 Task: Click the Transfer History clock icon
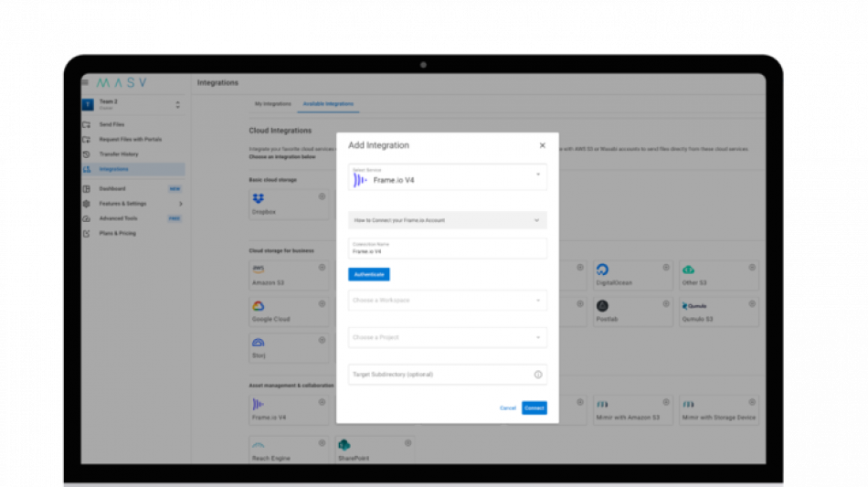(x=87, y=154)
